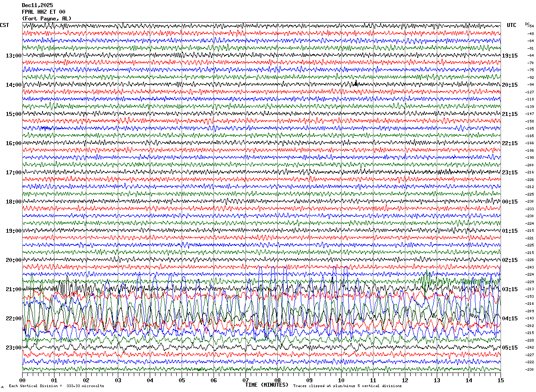
Task: Select DC offset value -243
Action: 530,267
